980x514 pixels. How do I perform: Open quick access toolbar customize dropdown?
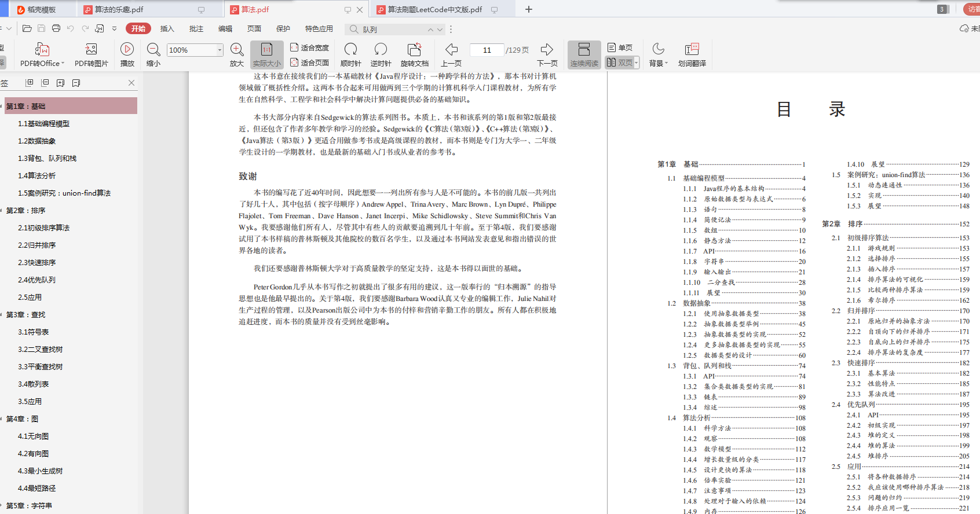[114, 28]
